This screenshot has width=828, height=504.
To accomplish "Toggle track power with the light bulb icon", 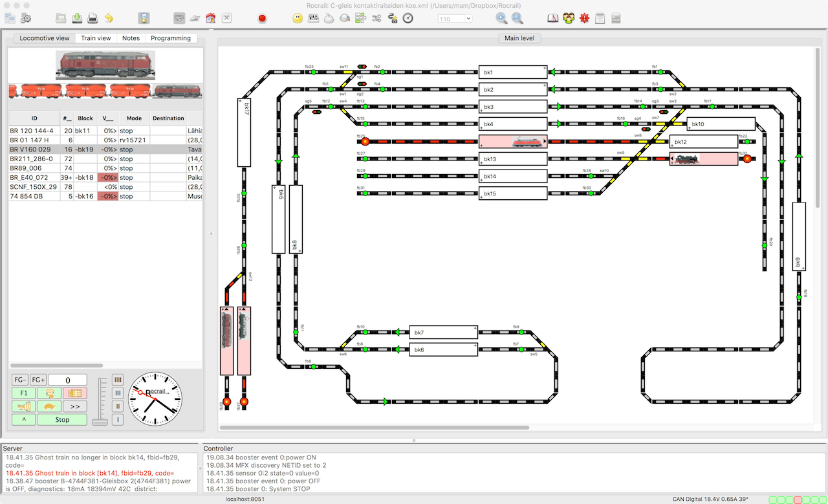I will pos(144,18).
